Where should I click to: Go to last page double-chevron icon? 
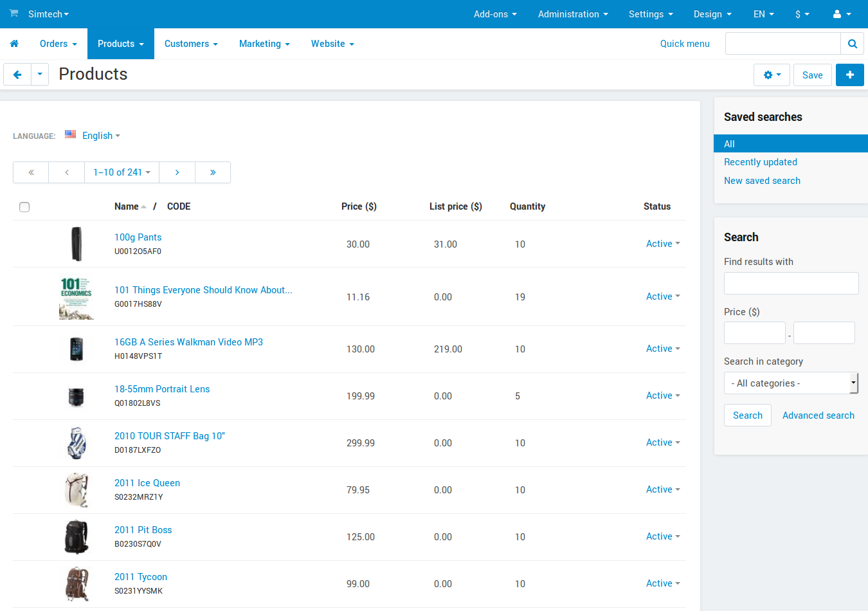(213, 172)
